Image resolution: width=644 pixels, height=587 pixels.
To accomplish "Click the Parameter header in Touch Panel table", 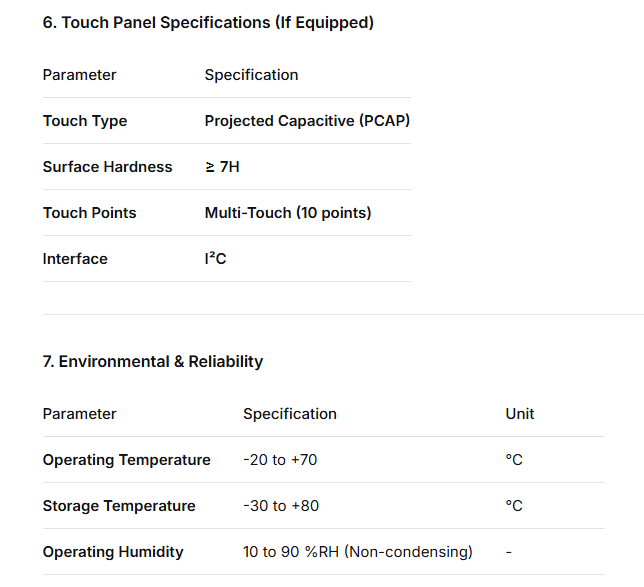I will [x=79, y=75].
